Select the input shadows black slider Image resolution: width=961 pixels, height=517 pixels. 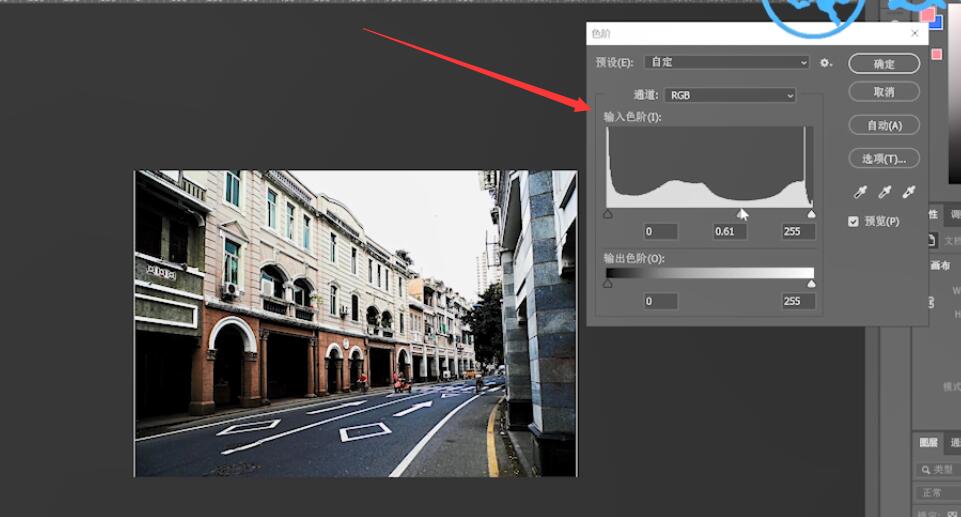[607, 214]
